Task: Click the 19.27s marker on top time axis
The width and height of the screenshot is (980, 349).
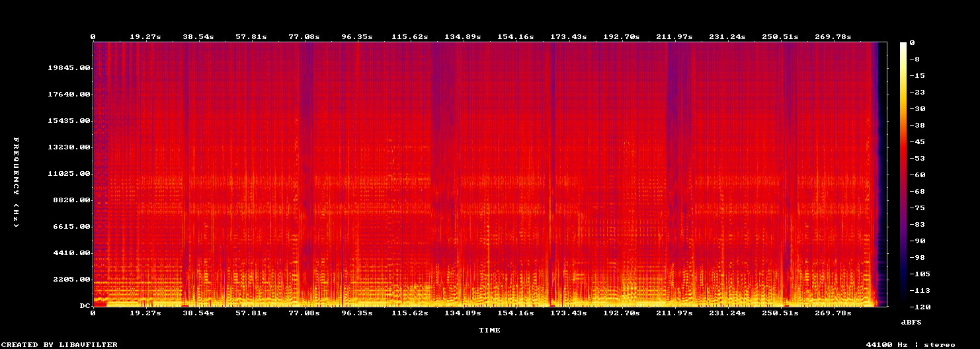Action: tap(145, 37)
